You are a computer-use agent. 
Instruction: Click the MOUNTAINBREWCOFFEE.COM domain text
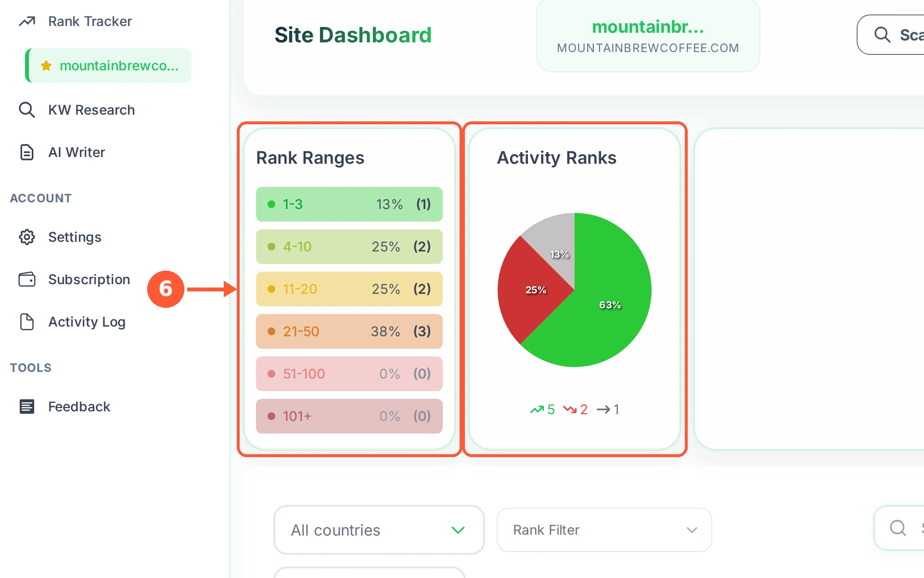pos(648,48)
